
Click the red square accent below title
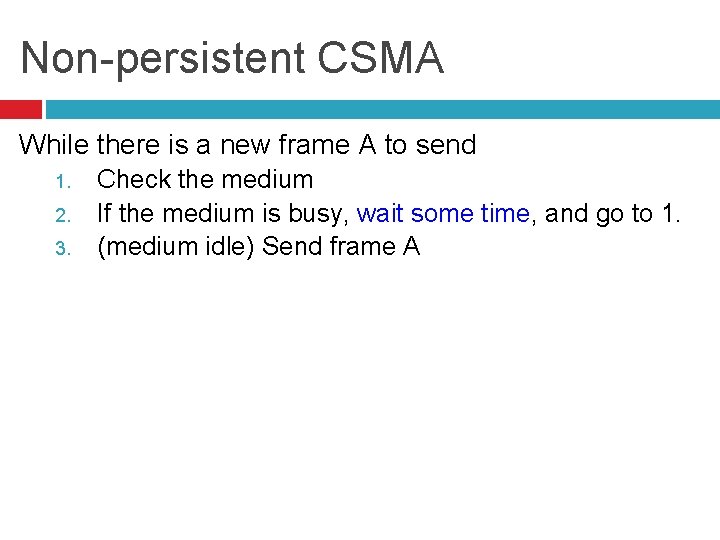pos(20,109)
